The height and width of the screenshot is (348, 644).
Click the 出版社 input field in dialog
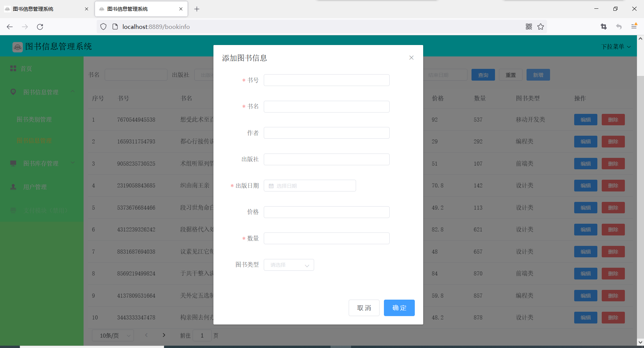pos(327,159)
